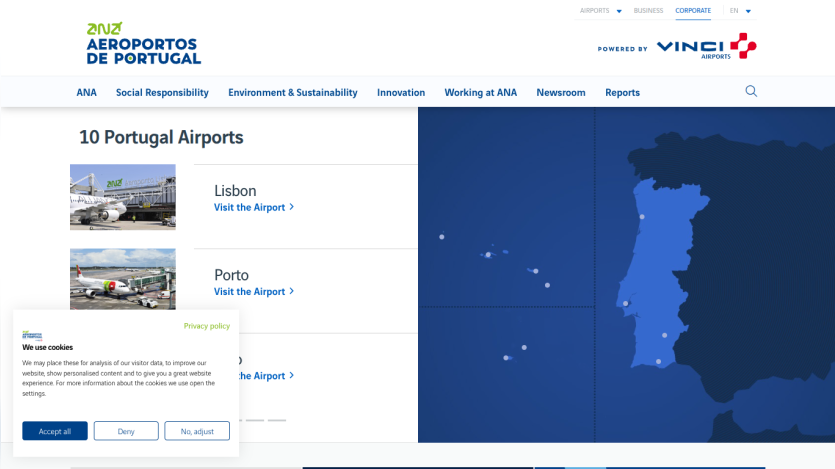Click the Porto heading text
The image size is (835, 469).
[232, 275]
